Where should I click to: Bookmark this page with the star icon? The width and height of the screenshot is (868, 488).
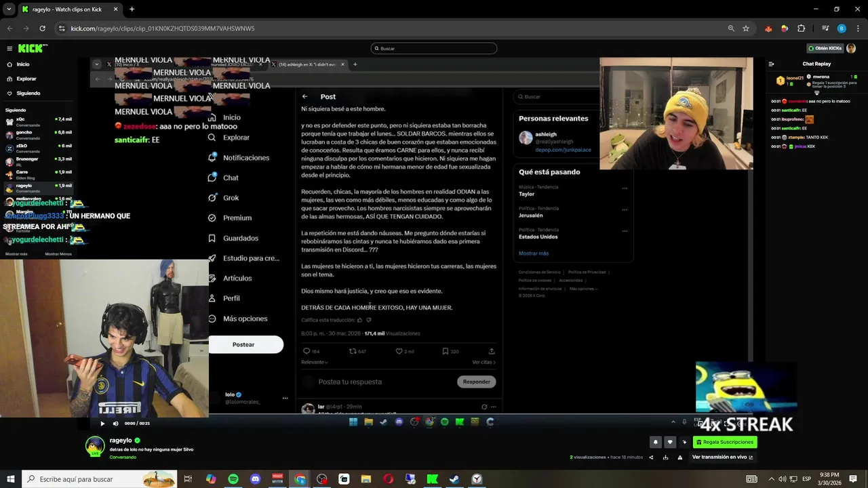[746, 28]
